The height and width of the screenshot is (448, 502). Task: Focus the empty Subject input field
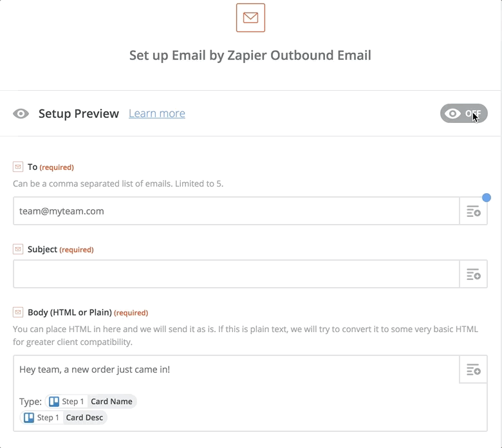236,274
